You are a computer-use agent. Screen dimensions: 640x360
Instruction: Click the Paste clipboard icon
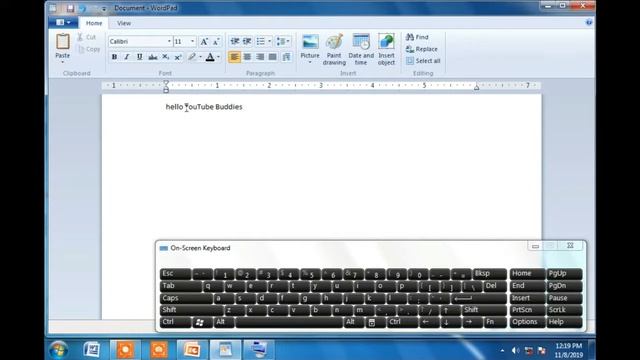coord(62,42)
